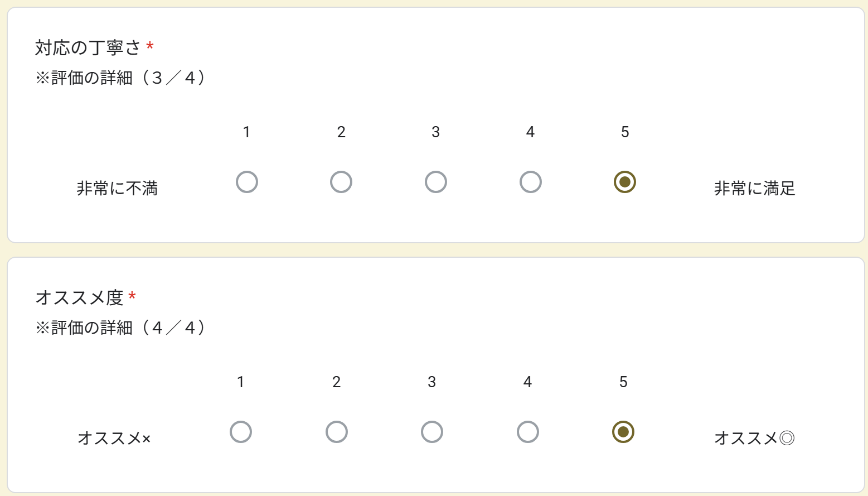This screenshot has width=868, height=496.
Task: Set 対応の丁寧さ rating to 4
Action: (530, 182)
